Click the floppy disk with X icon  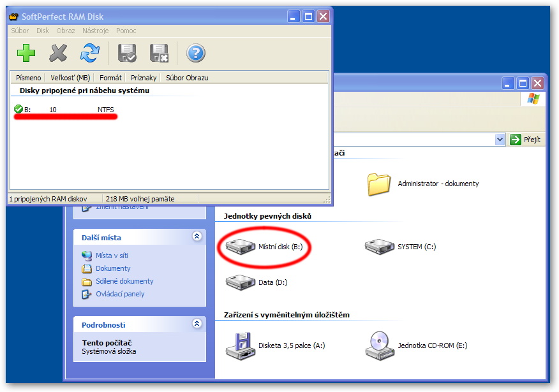pos(159,53)
